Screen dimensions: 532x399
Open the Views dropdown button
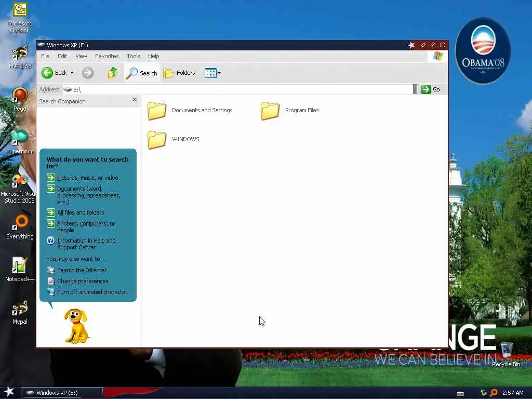click(212, 73)
